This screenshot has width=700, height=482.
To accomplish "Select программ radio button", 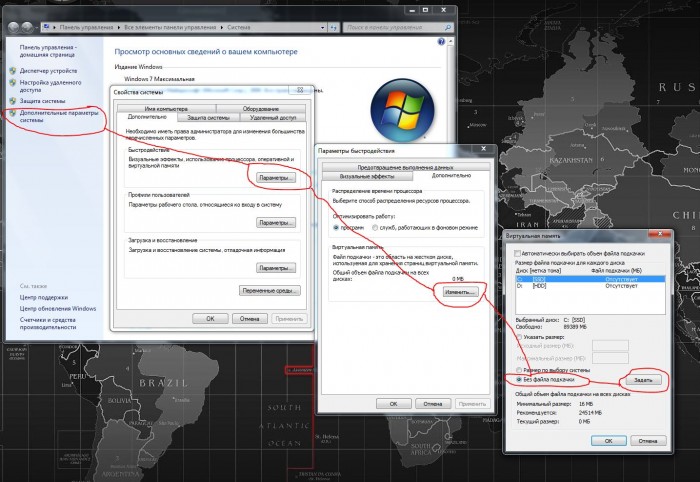I will 336,228.
